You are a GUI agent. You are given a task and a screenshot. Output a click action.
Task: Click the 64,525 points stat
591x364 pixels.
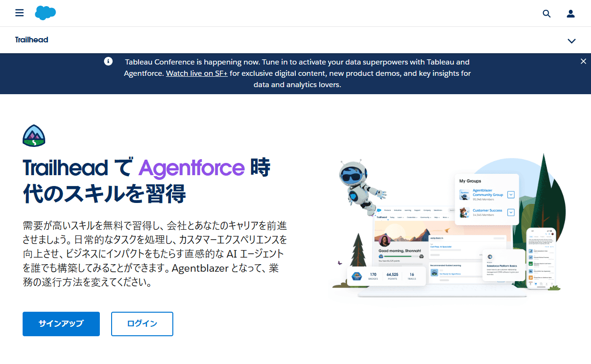pyautogui.click(x=392, y=276)
